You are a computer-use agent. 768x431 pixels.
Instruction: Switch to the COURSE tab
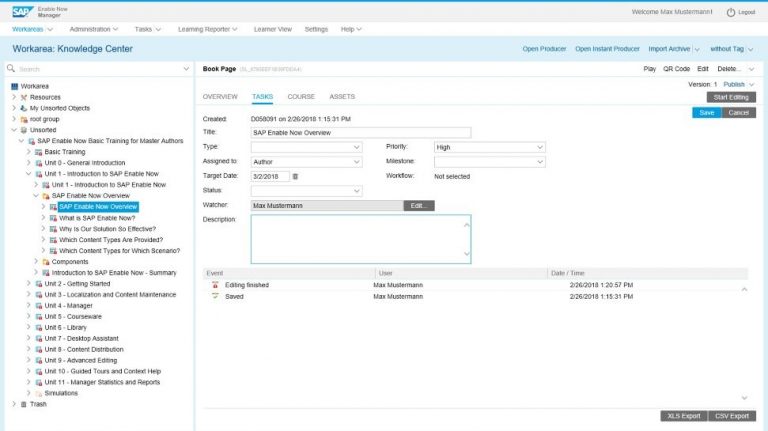pos(301,97)
